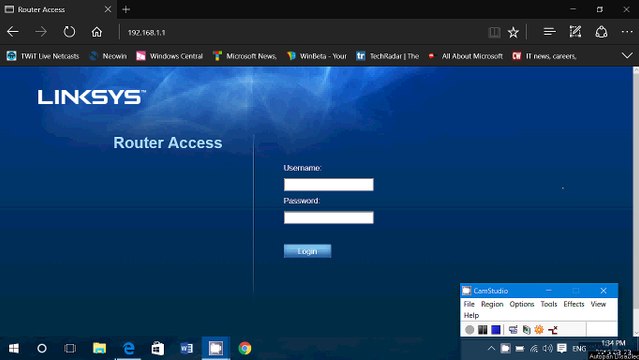Open the Edge Hub panel
This screenshot has width=639, height=360.
click(x=549, y=32)
